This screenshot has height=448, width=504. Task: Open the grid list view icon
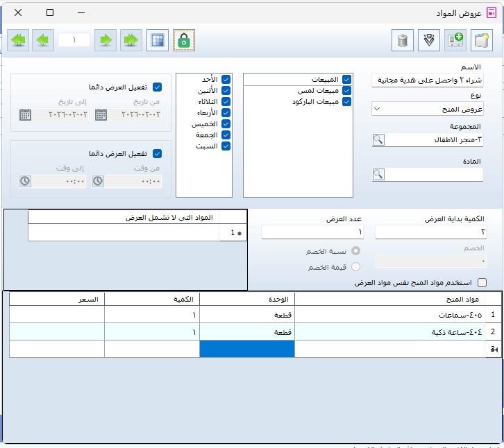tap(158, 40)
